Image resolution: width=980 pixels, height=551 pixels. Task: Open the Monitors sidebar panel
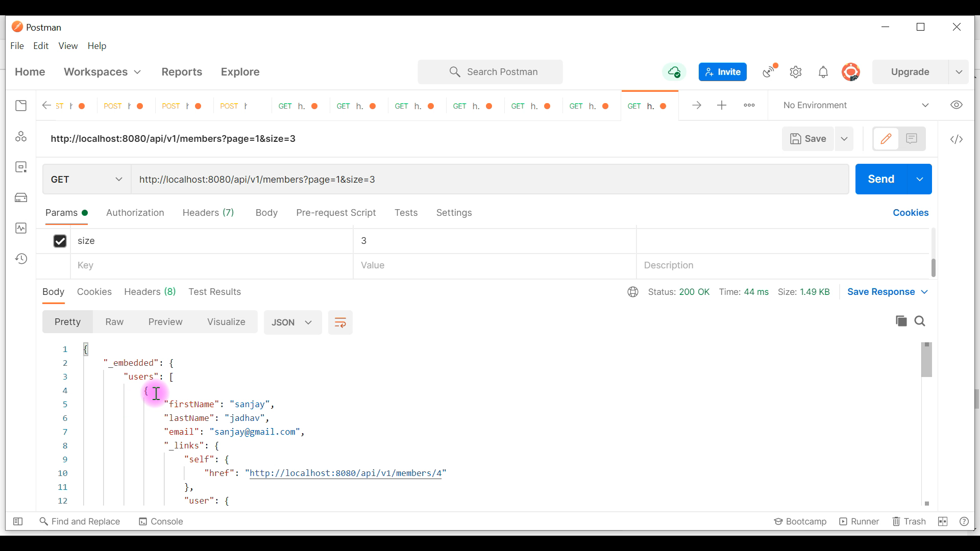click(21, 228)
